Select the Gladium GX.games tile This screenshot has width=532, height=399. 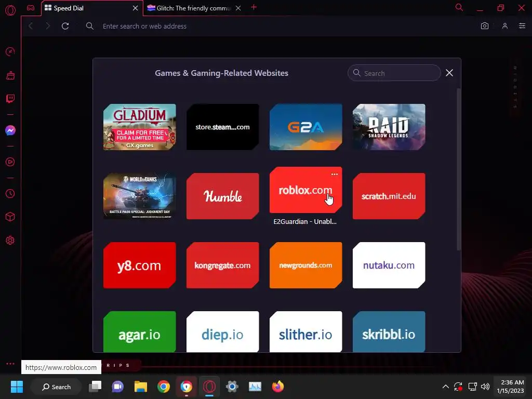click(139, 127)
